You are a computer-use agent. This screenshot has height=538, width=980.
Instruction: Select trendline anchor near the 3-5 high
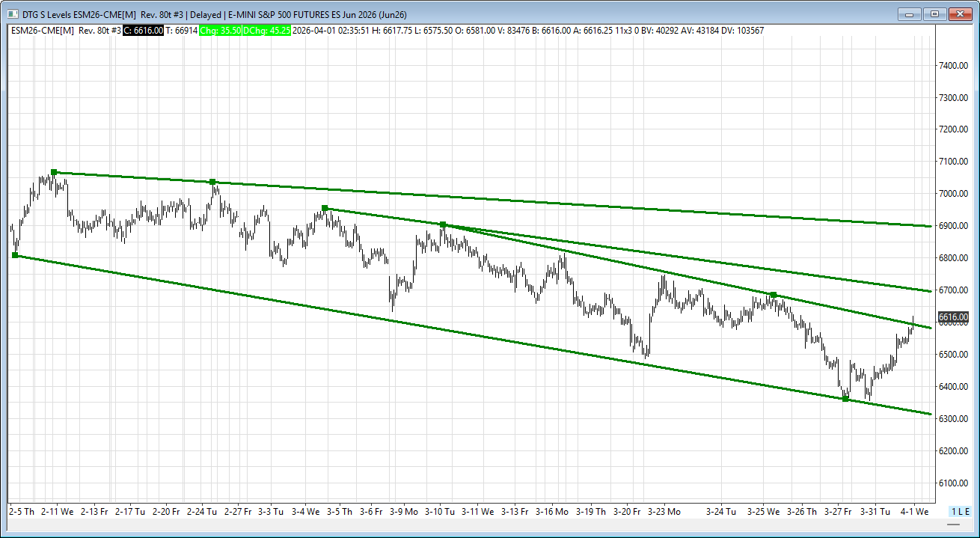pyautogui.click(x=325, y=208)
